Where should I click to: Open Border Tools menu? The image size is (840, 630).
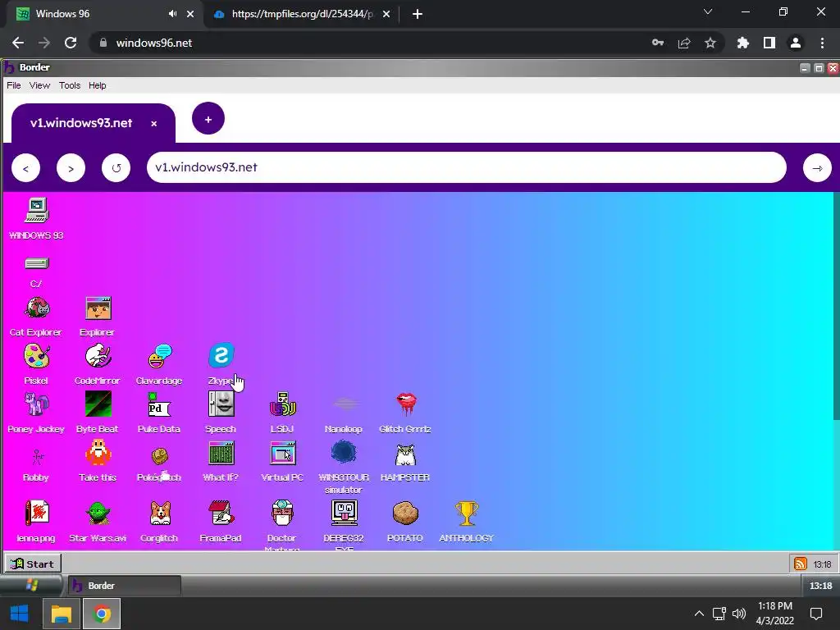pyautogui.click(x=70, y=85)
